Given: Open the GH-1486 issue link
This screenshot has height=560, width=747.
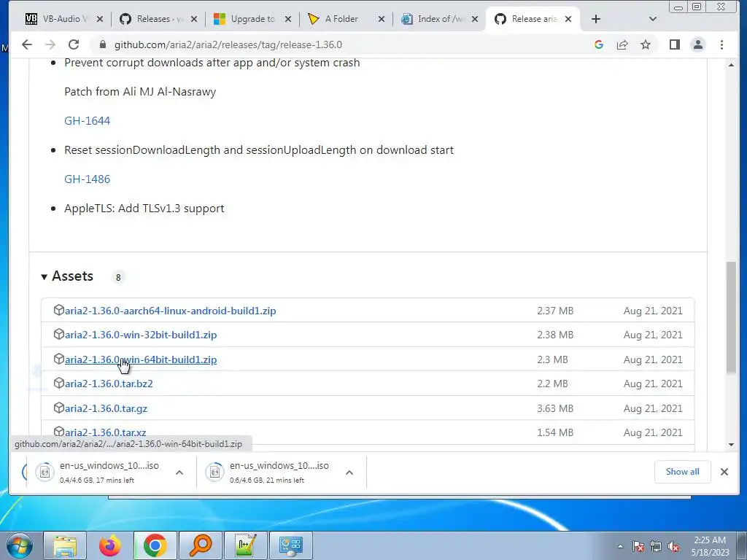Looking at the screenshot, I should point(88,179).
